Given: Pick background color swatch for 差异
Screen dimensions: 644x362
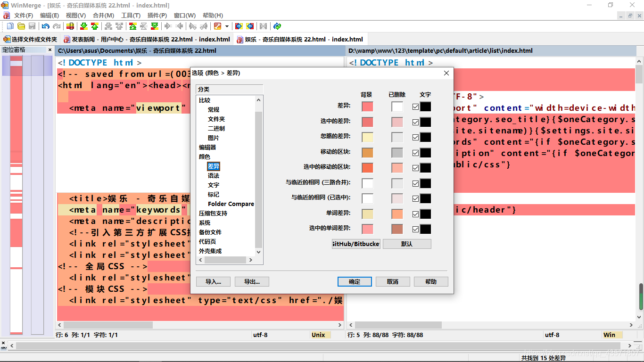Looking at the screenshot, I should pyautogui.click(x=367, y=107).
